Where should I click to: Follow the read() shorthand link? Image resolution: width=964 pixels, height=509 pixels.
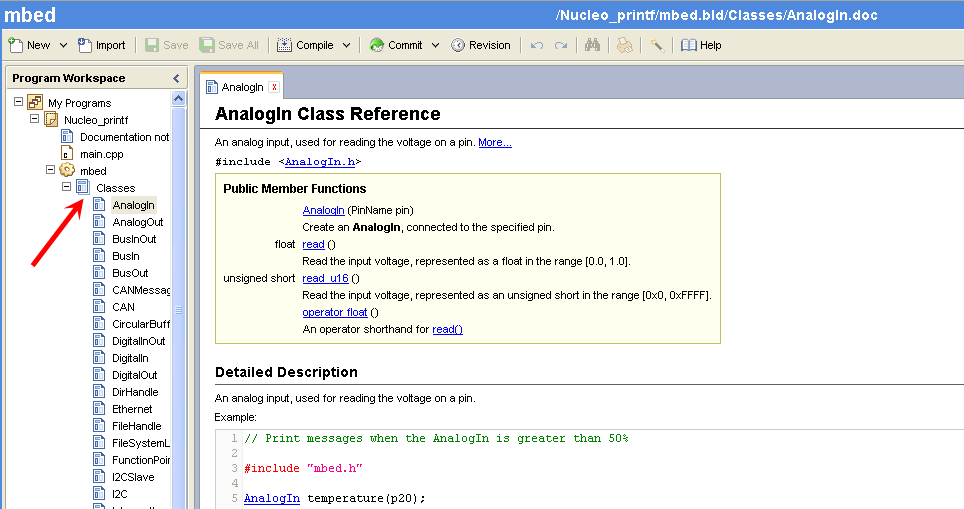pyautogui.click(x=448, y=329)
